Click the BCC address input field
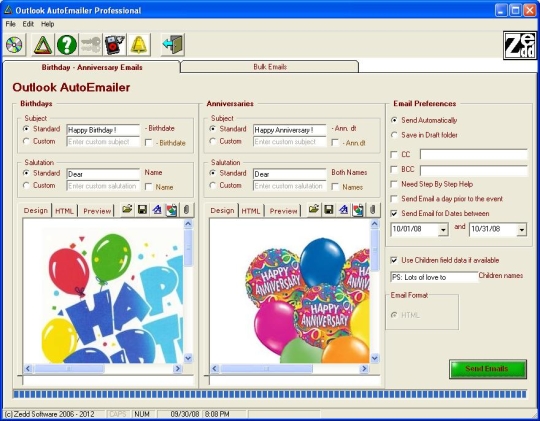This screenshot has height=421, width=540. coord(474,170)
